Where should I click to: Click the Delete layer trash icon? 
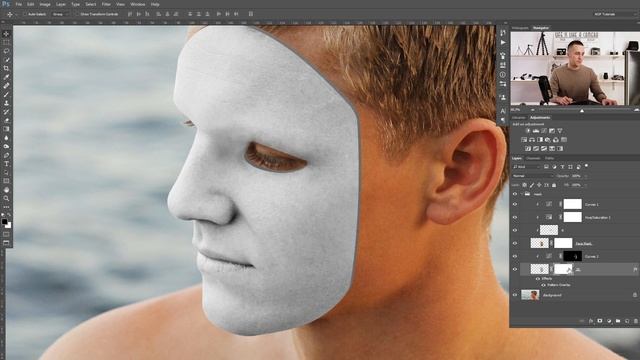636,321
